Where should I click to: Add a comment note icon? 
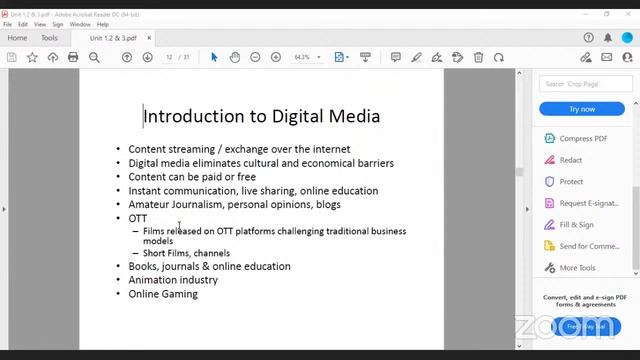pos(396,57)
